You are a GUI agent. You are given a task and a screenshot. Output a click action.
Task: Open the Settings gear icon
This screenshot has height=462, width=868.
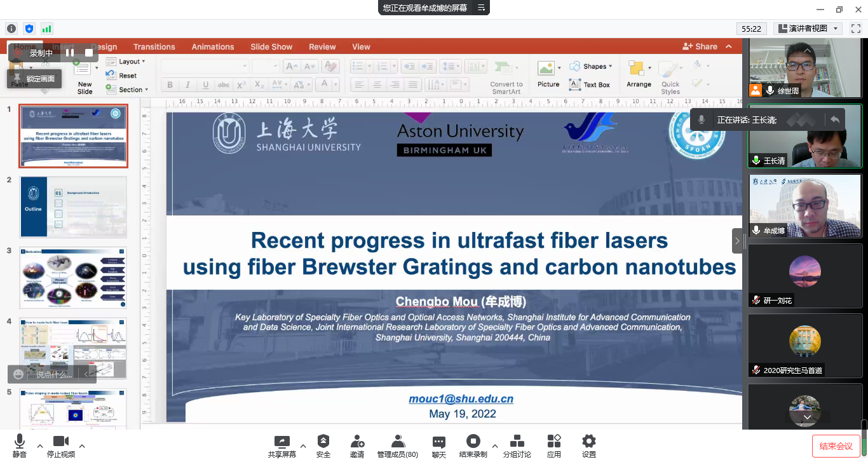[589, 445]
